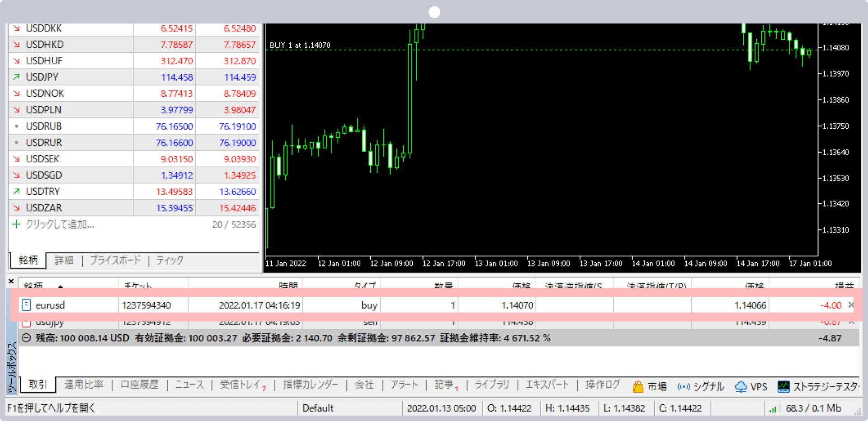Viewport: 868px width, 421px height.
Task: Click eurusd current price 1.14066
Action: pos(750,305)
